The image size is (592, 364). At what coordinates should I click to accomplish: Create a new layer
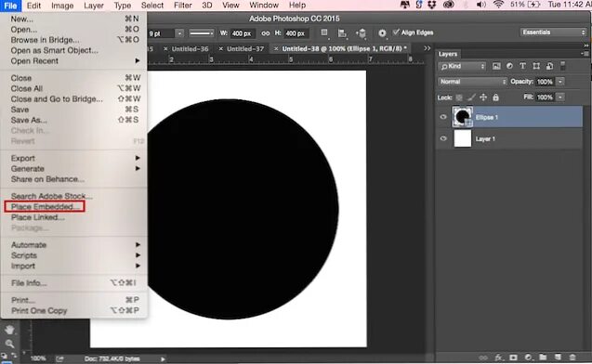tap(558, 357)
